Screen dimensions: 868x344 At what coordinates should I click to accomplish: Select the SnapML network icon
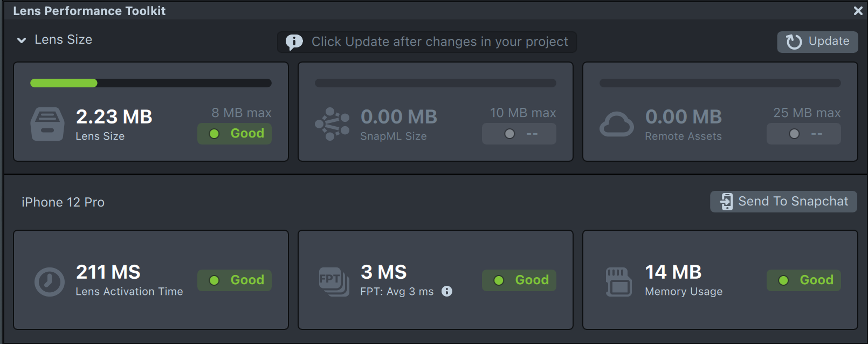point(332,125)
